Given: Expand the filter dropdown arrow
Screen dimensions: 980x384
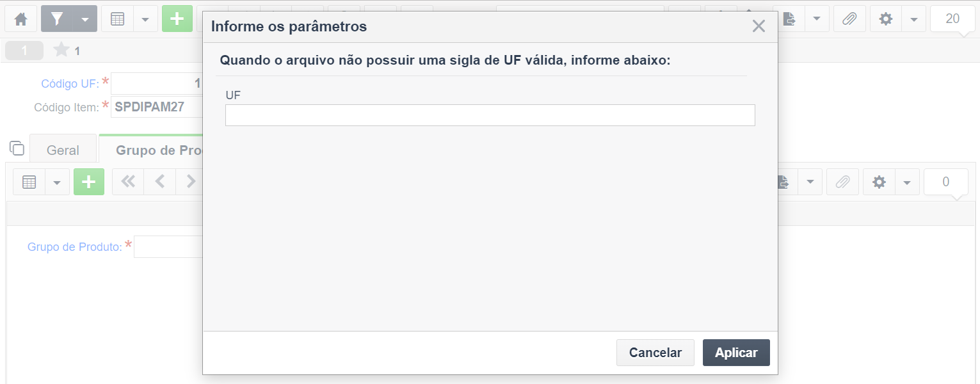Looking at the screenshot, I should [85, 19].
